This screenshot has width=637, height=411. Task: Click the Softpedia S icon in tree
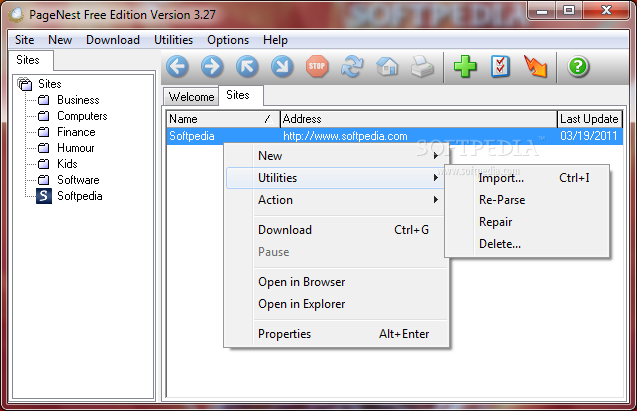pyautogui.click(x=44, y=196)
